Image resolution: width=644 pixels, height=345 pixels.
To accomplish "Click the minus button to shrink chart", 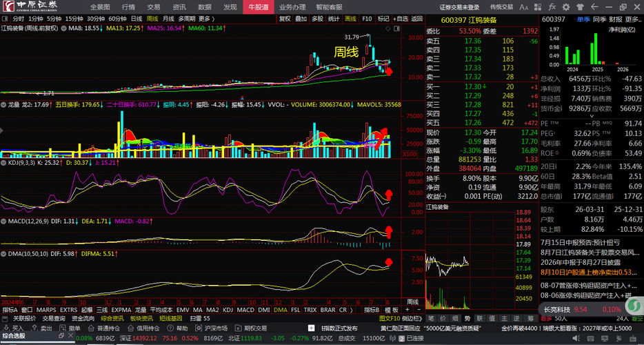I will coord(419,310).
